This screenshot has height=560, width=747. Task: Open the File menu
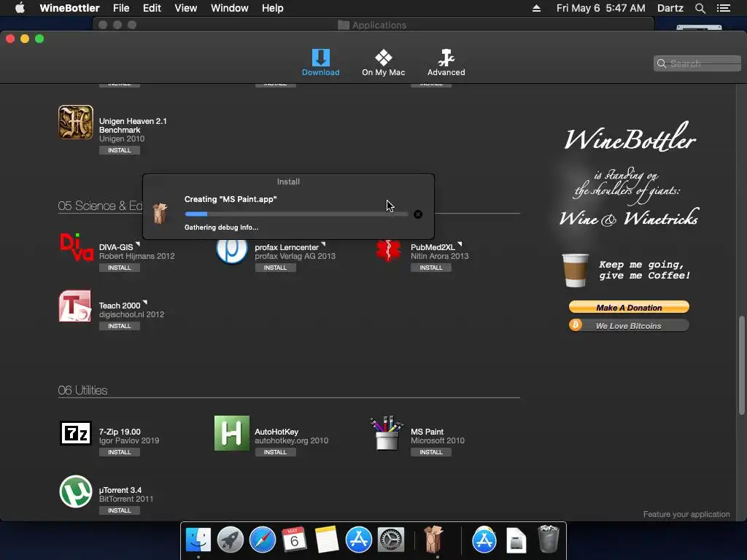[121, 8]
